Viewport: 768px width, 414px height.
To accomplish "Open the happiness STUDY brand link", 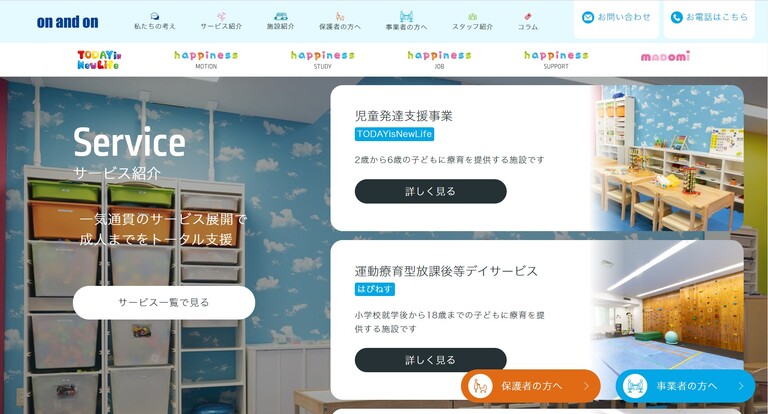I will (x=323, y=60).
